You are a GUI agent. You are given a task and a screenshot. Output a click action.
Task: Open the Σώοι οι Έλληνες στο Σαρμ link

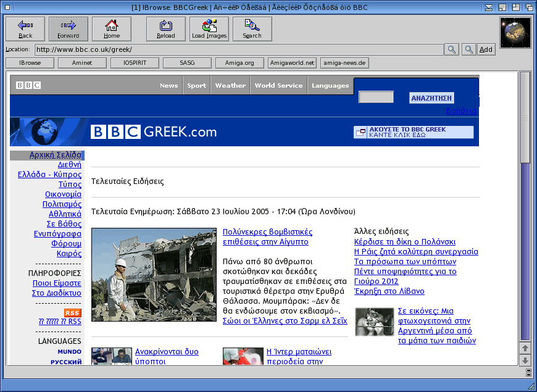[x=285, y=321]
